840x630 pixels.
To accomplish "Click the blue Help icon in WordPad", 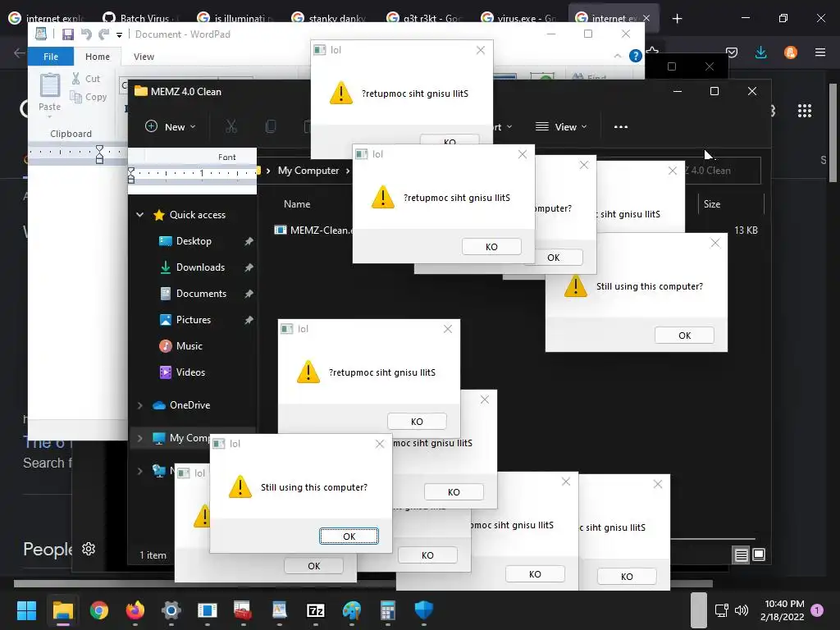I will pyautogui.click(x=636, y=56).
